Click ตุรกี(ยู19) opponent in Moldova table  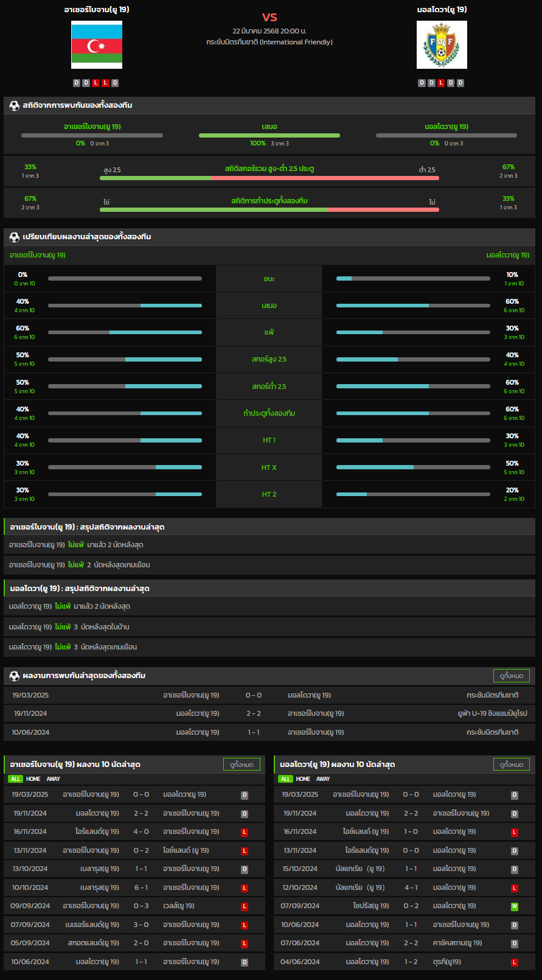447,962
